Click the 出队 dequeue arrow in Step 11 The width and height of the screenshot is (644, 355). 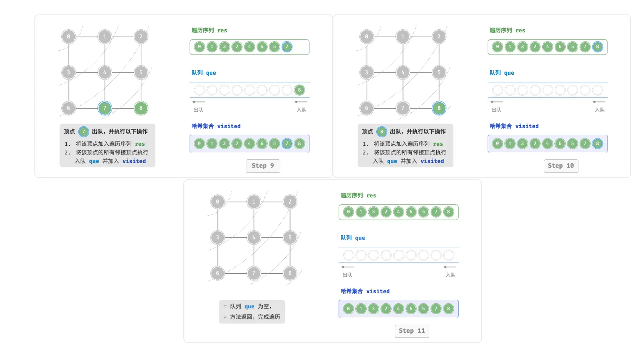point(347,267)
